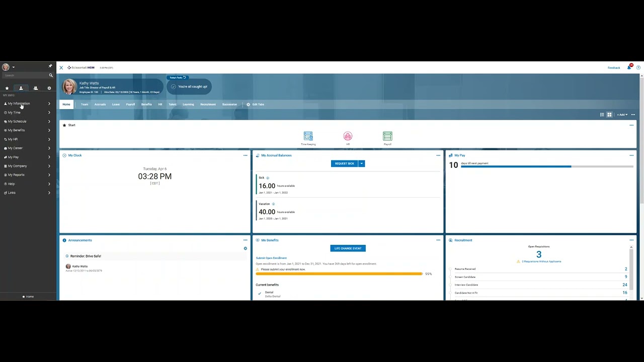Open 0 Requisitions Without Applicants link
The image size is (644, 362).
541,261
